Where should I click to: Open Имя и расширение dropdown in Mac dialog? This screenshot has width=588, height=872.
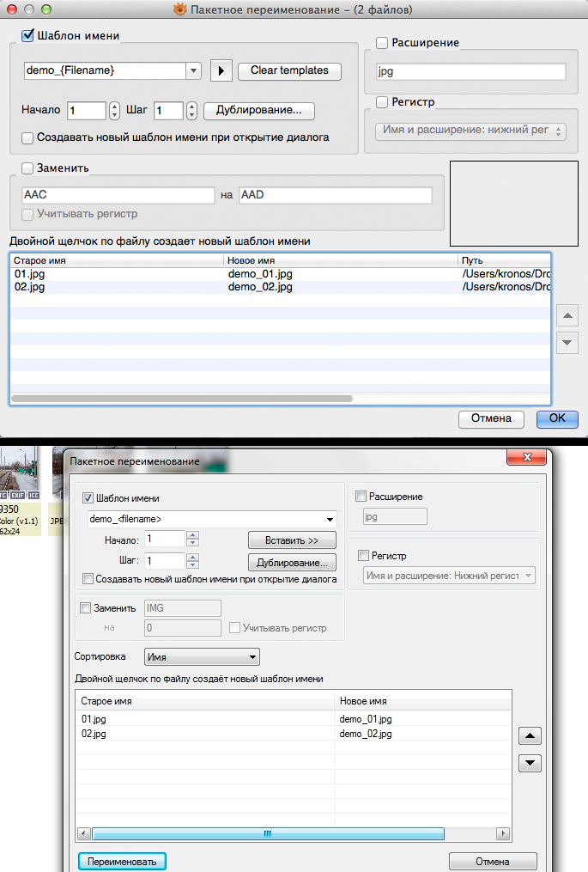[x=470, y=131]
